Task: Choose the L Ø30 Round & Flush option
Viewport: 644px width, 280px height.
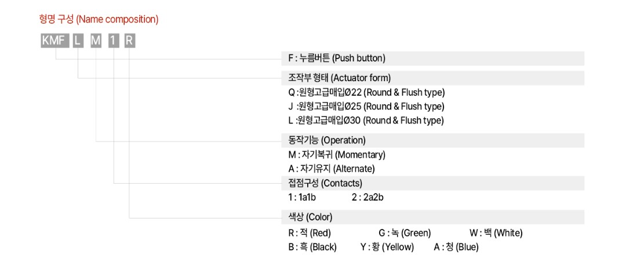Action: pyautogui.click(x=366, y=121)
